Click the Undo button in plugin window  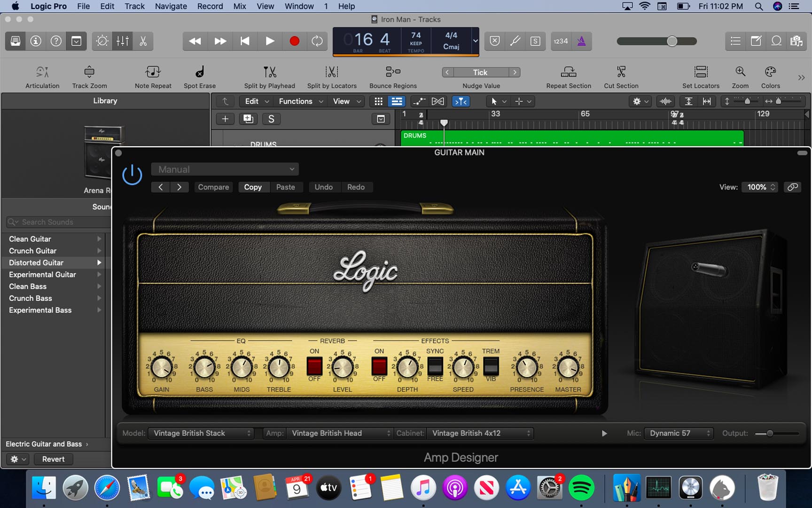pyautogui.click(x=324, y=187)
